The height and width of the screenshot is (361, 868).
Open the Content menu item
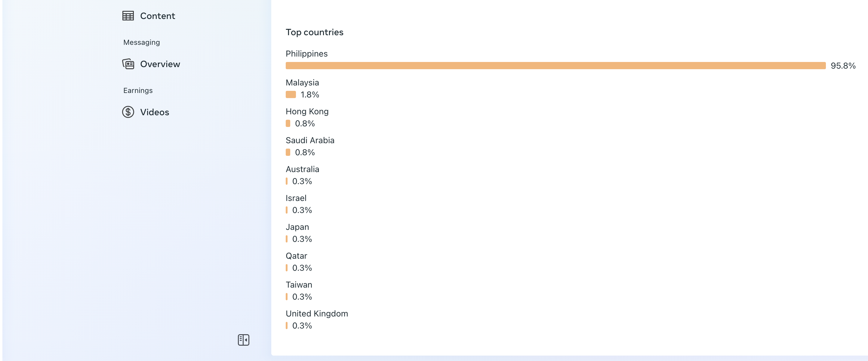(157, 16)
